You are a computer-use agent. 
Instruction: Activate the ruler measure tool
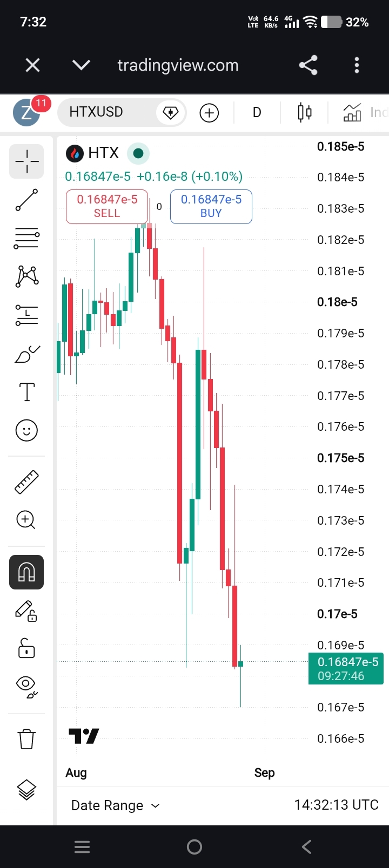[x=26, y=482]
